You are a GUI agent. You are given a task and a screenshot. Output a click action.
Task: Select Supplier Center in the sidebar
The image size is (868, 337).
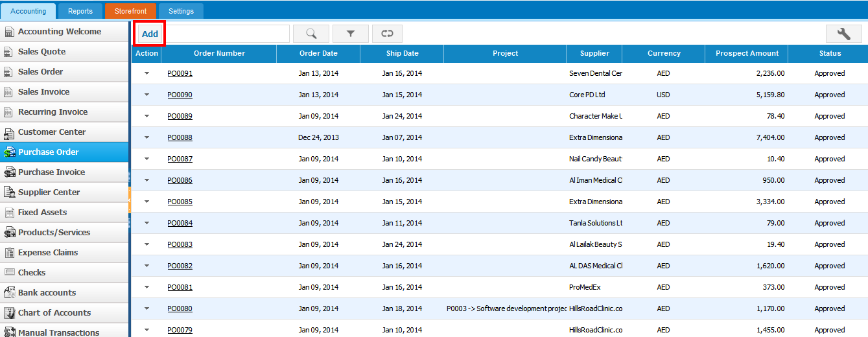coord(65,192)
